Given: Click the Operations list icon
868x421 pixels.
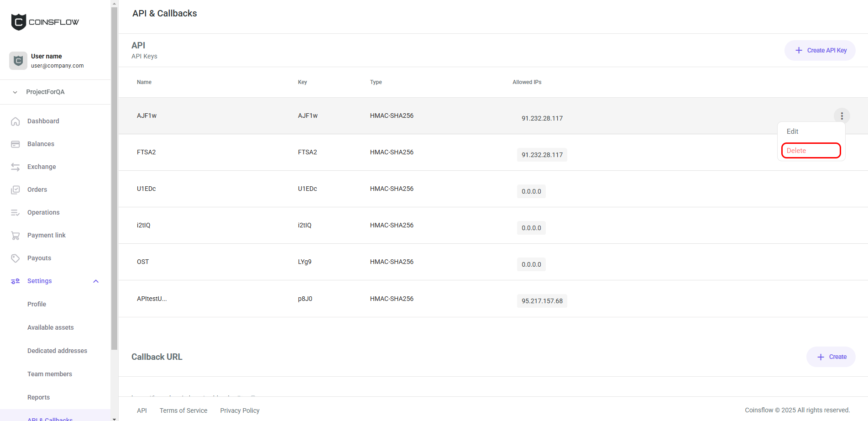Looking at the screenshot, I should point(16,213).
